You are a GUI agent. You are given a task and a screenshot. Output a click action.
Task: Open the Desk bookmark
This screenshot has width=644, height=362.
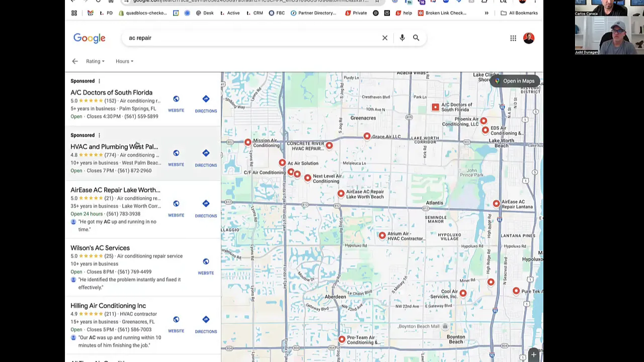(205, 13)
